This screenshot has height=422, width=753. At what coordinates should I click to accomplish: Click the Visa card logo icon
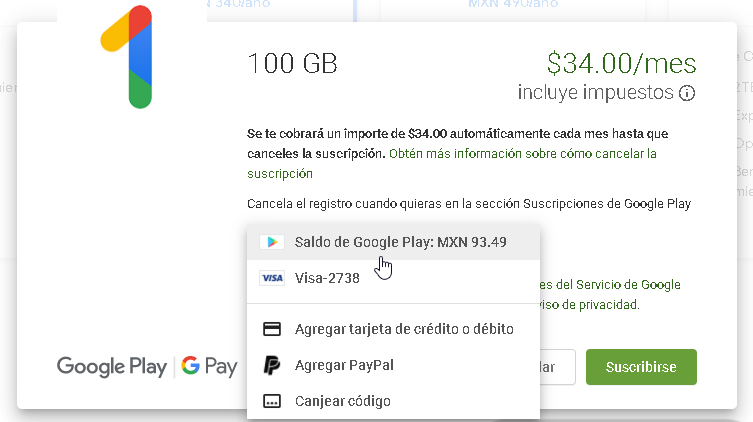[x=271, y=279]
